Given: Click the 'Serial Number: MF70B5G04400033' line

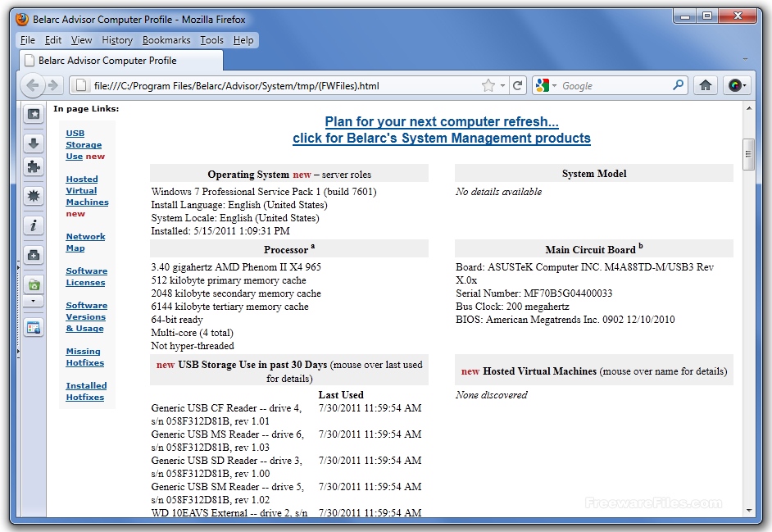Looking at the screenshot, I should click(x=534, y=293).
